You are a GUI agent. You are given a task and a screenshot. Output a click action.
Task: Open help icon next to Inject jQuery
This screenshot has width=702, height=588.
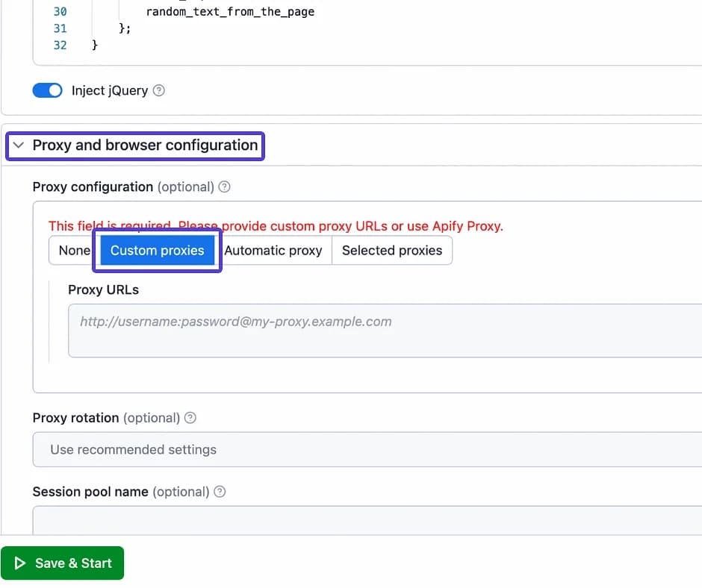pos(158,90)
